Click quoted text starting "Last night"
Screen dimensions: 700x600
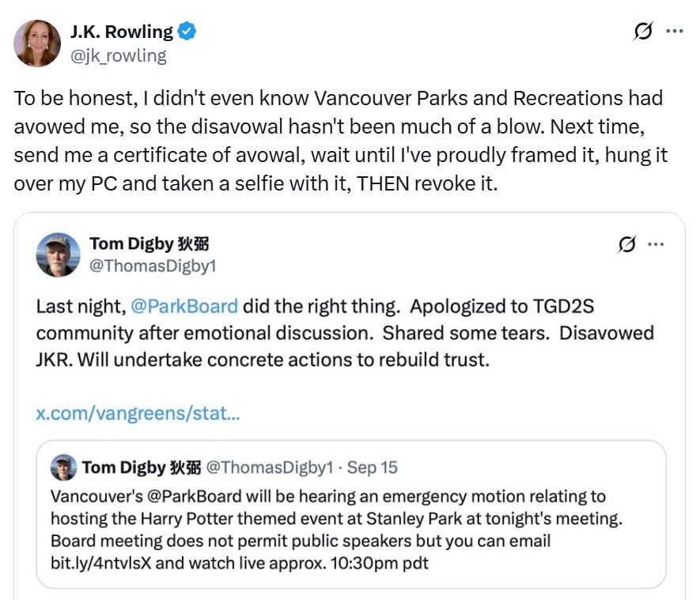tap(344, 333)
